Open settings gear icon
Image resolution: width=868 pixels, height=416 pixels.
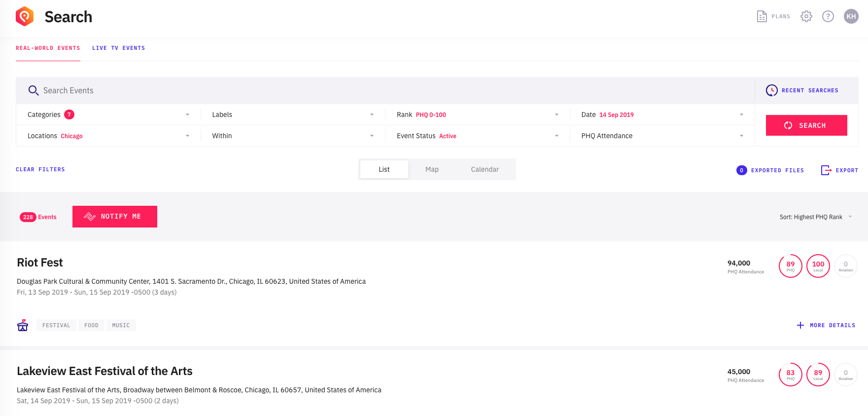[x=806, y=16]
